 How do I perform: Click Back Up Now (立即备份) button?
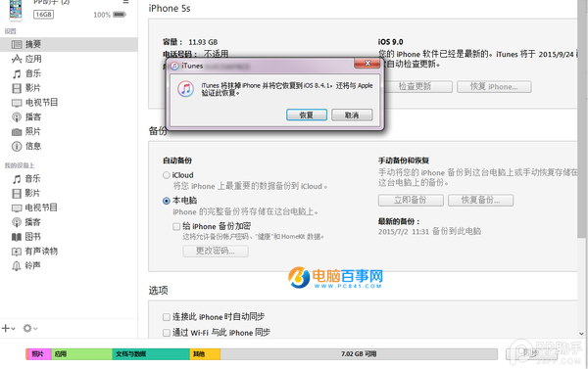pyautogui.click(x=411, y=200)
